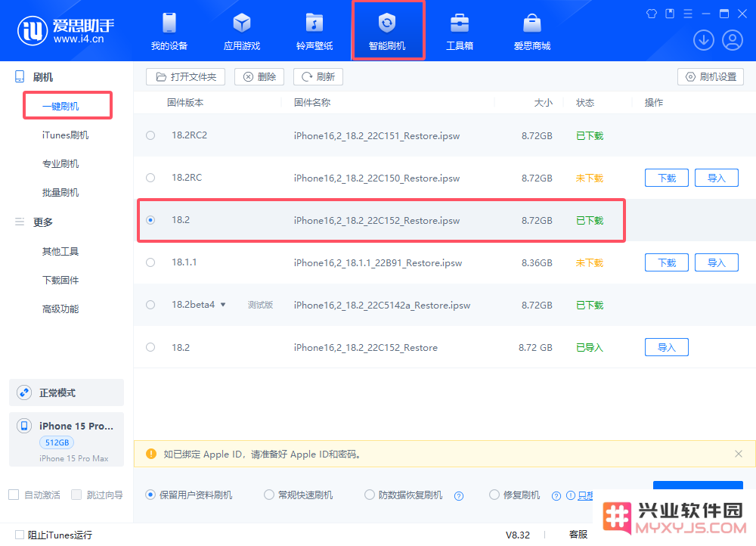Image resolution: width=756 pixels, height=546 pixels.
Task: Click the V8.32 version label
Action: (x=518, y=535)
